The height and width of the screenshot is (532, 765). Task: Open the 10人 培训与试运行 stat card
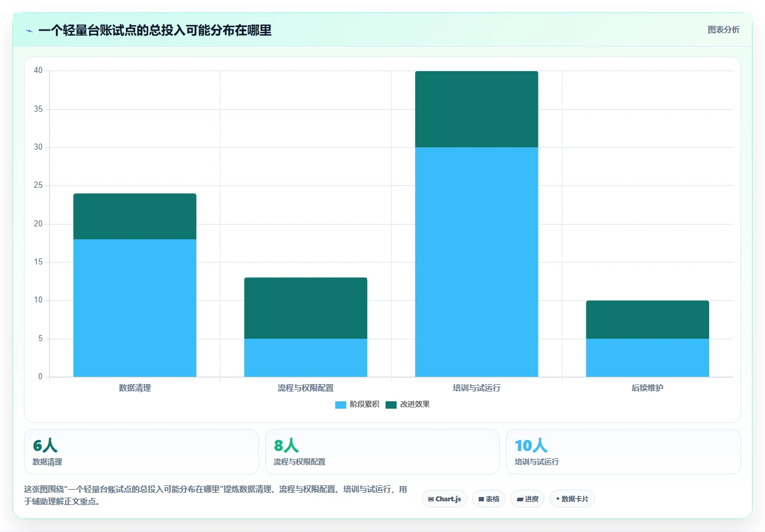[623, 452]
